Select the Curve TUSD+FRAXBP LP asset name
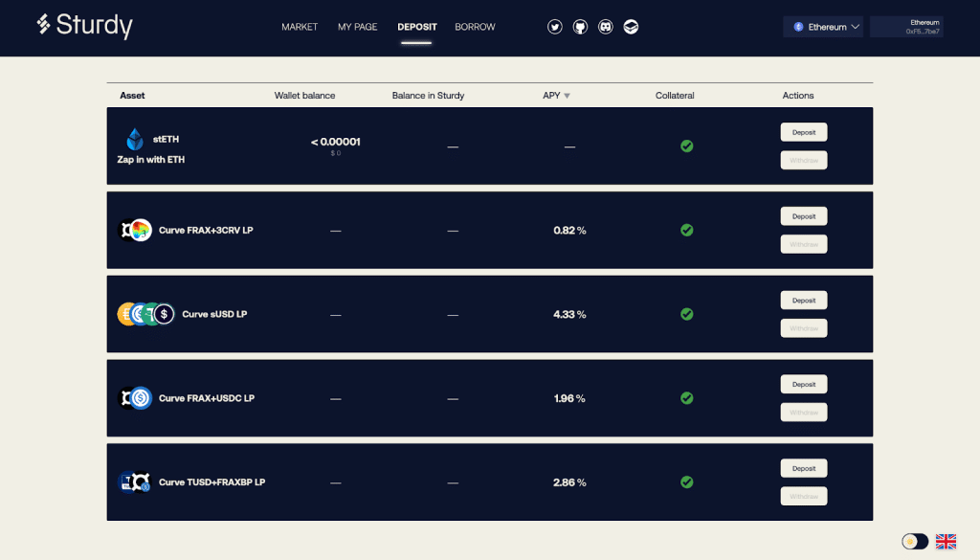This screenshot has height=560, width=980. pyautogui.click(x=212, y=482)
